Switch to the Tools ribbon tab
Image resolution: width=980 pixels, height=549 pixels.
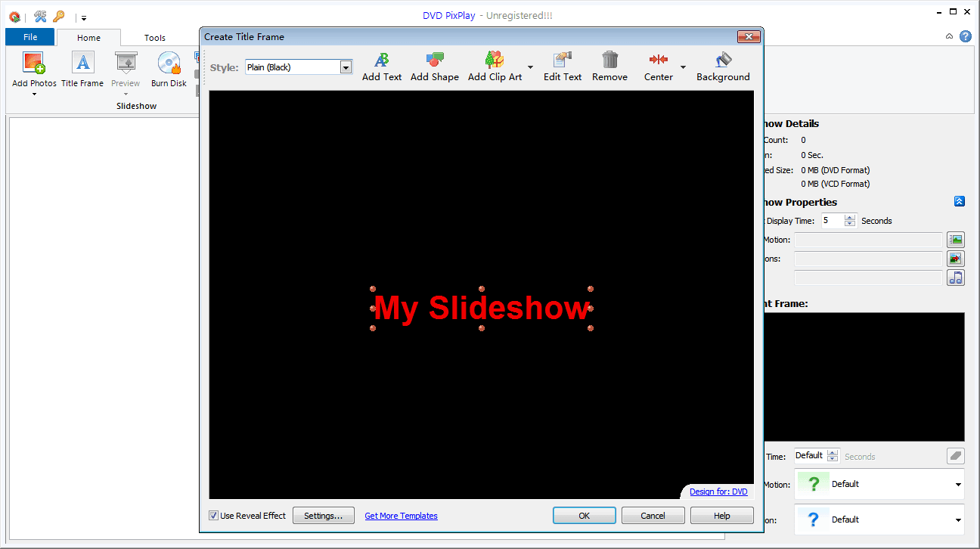154,37
